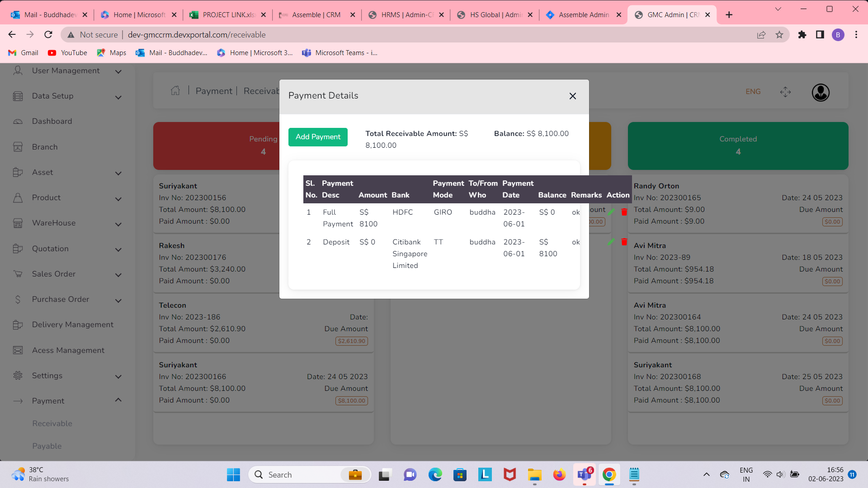Click the Add Payment button
Screen dimensions: 868x488
(x=318, y=137)
